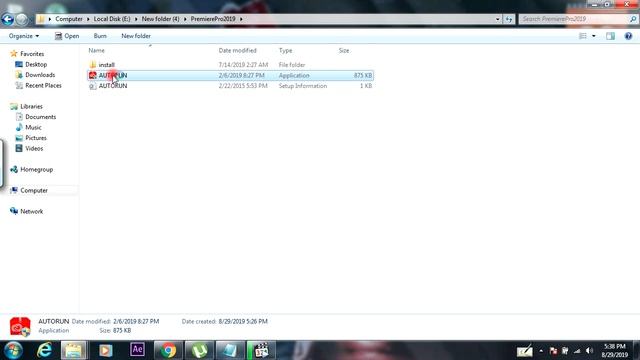640x360 pixels.
Task: Change view with the view icon
Action: click(583, 36)
